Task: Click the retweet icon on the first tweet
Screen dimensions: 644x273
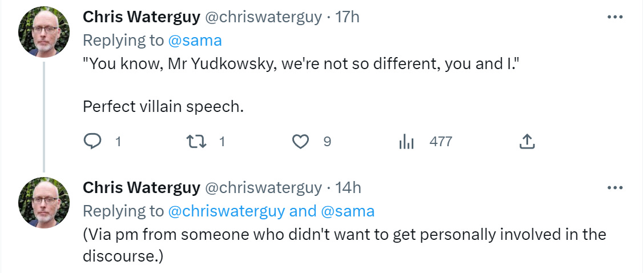Action: click(x=197, y=141)
